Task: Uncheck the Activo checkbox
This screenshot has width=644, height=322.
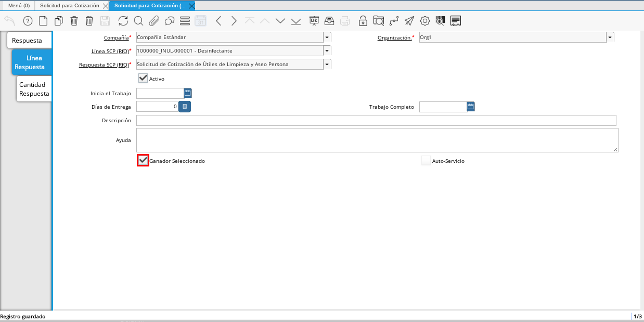Action: tap(143, 79)
